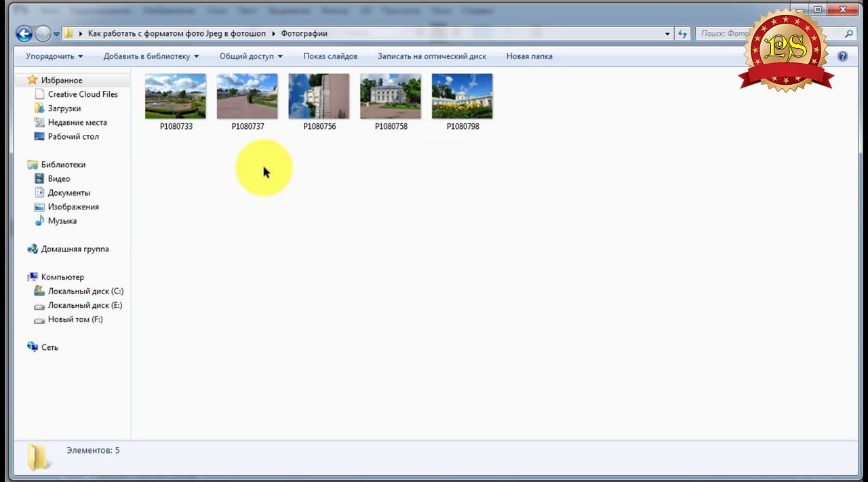Open Загрузки folder in favorites
Screen dimensions: 868x482
(64, 108)
